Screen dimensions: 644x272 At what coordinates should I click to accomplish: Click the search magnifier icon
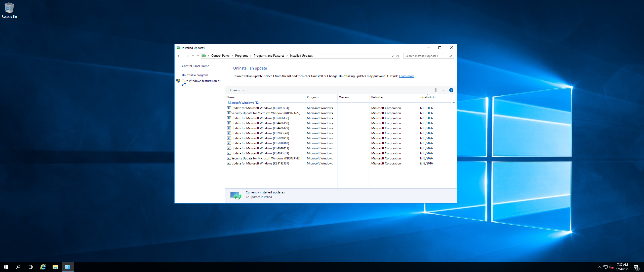(x=450, y=56)
